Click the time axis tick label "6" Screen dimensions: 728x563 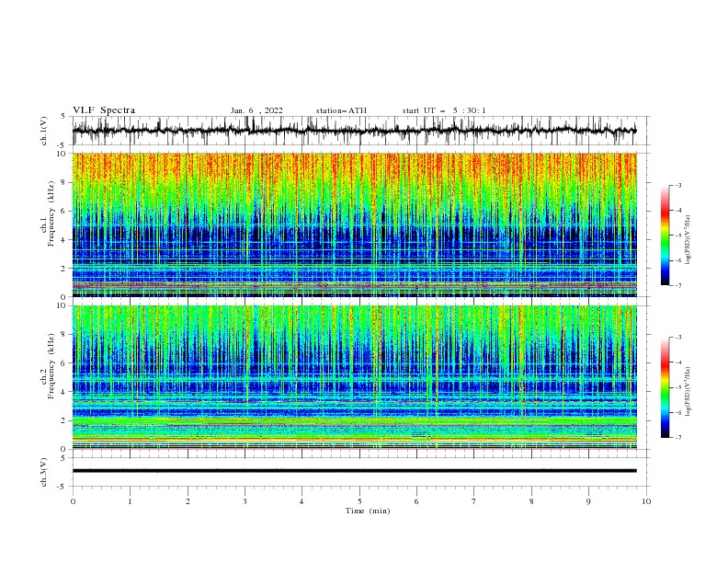point(416,501)
